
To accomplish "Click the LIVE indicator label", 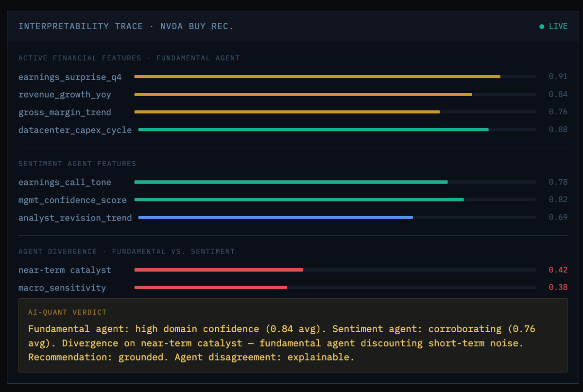I will click(x=558, y=26).
